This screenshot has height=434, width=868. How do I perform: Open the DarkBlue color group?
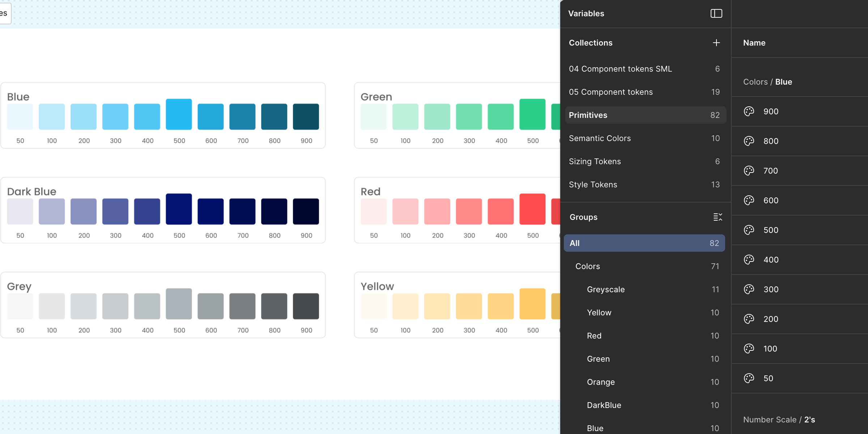tap(604, 405)
